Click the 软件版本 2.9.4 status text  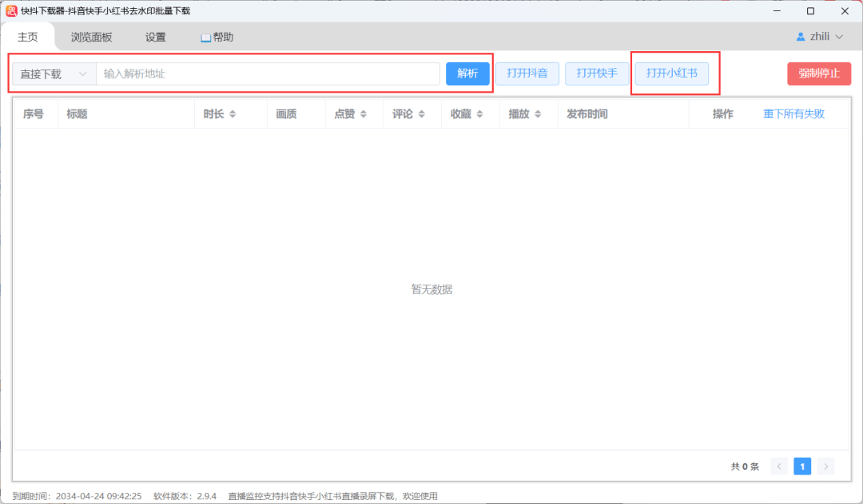(x=185, y=496)
